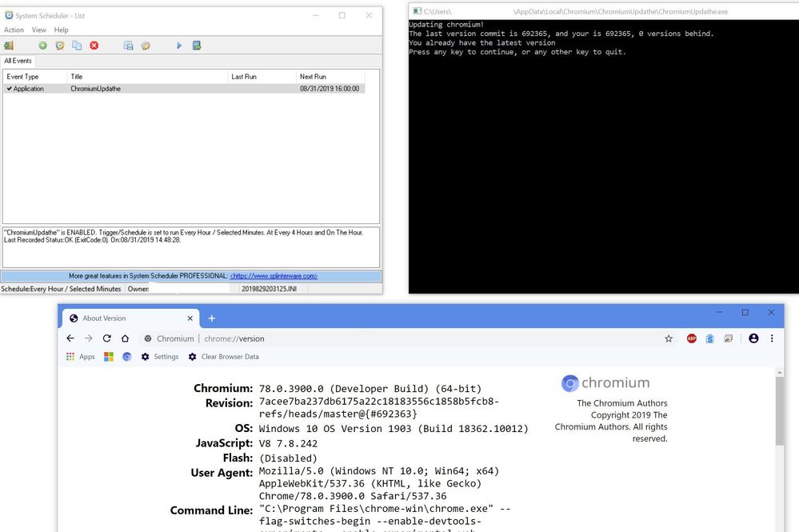
Task: Click the 08/31/2019 16:00:00 next run cell
Action: (x=330, y=89)
